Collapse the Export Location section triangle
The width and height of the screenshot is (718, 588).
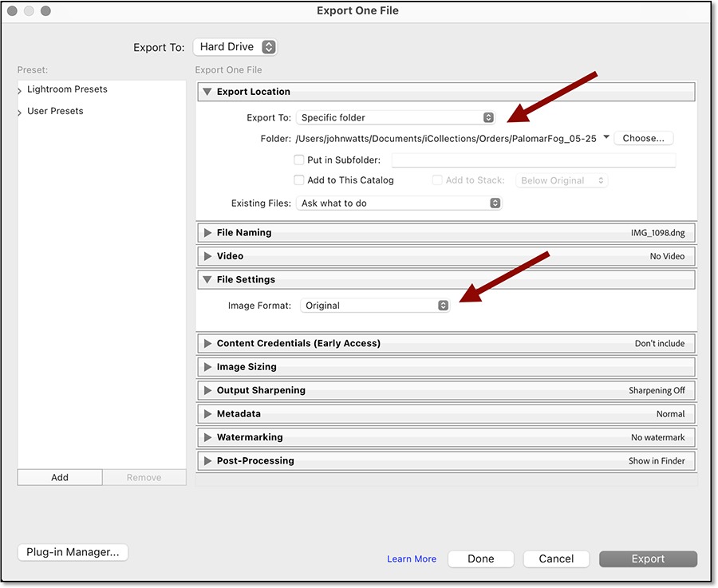pyautogui.click(x=207, y=92)
